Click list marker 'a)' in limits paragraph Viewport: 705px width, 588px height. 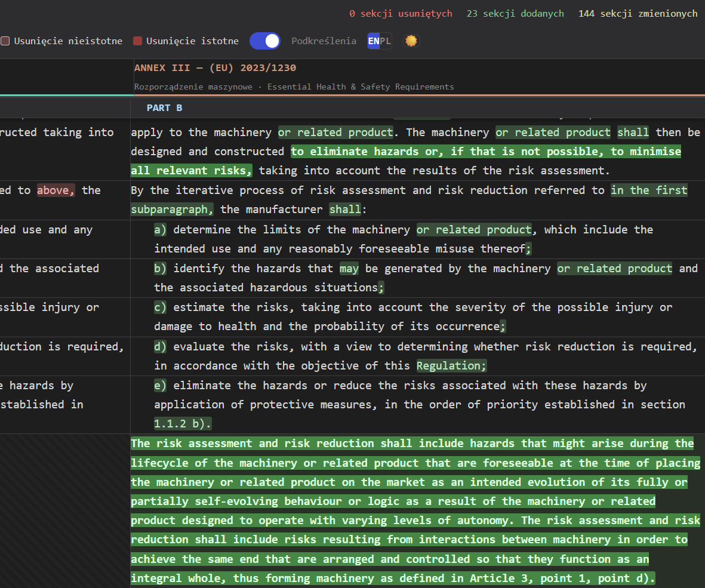pyautogui.click(x=160, y=230)
